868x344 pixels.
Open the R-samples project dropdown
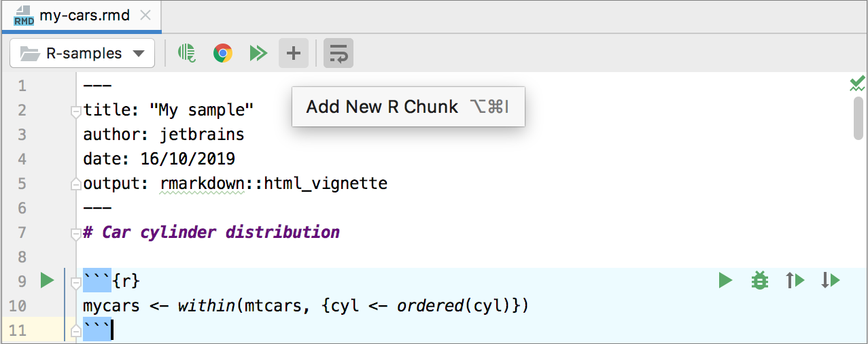(82, 53)
